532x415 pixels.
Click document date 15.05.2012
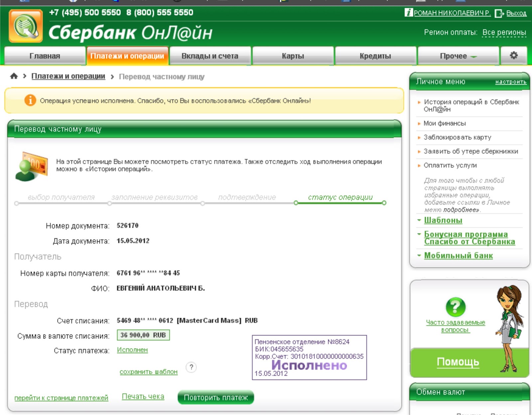point(133,241)
